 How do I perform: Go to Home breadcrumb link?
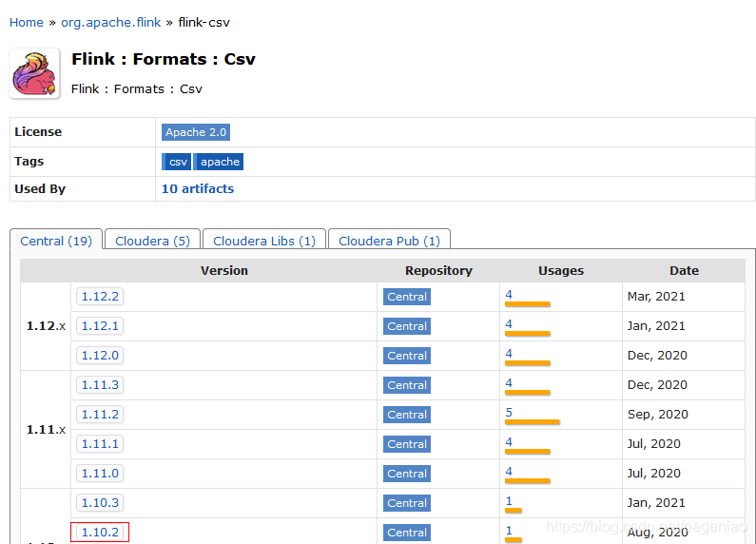[27, 22]
